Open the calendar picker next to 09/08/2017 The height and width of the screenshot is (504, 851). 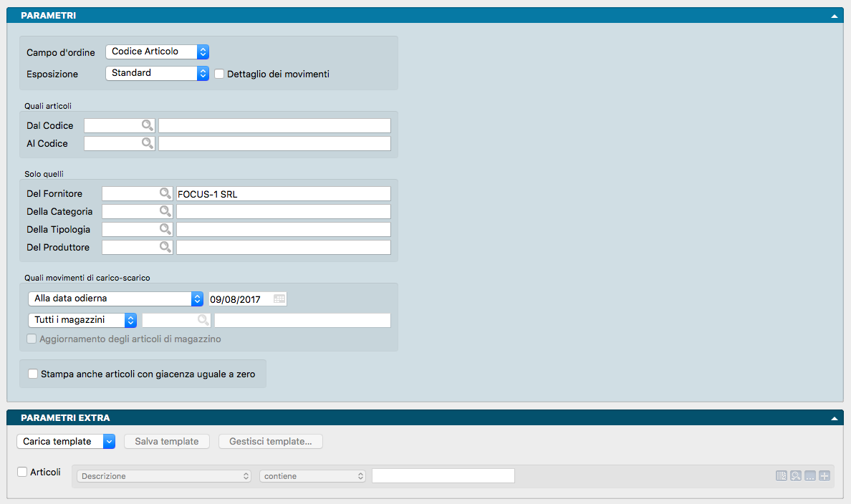coord(279,299)
